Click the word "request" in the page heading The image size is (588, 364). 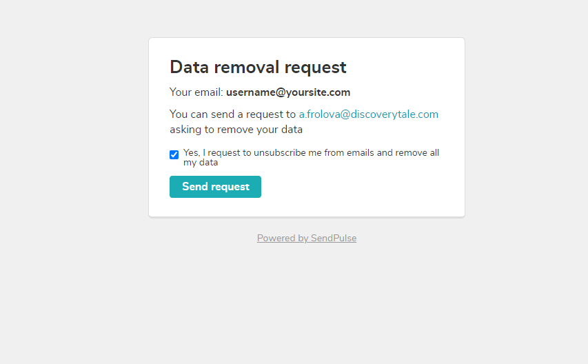315,68
